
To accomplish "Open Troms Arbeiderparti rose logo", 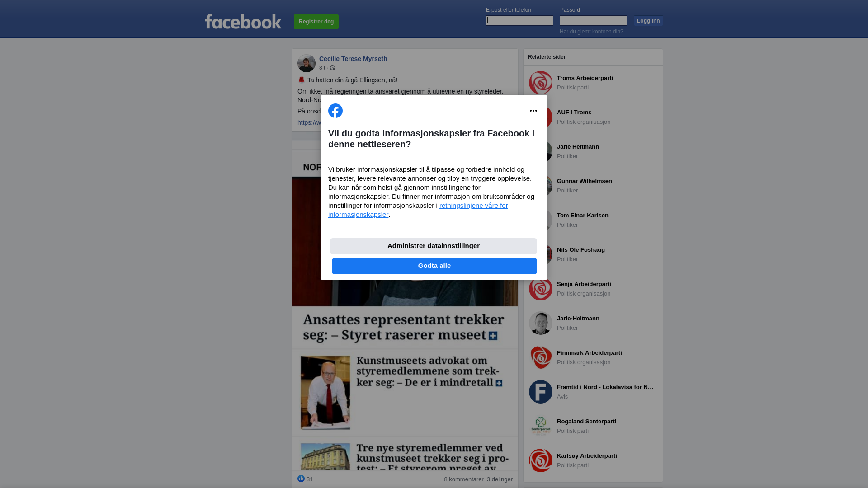I will pyautogui.click(x=541, y=83).
